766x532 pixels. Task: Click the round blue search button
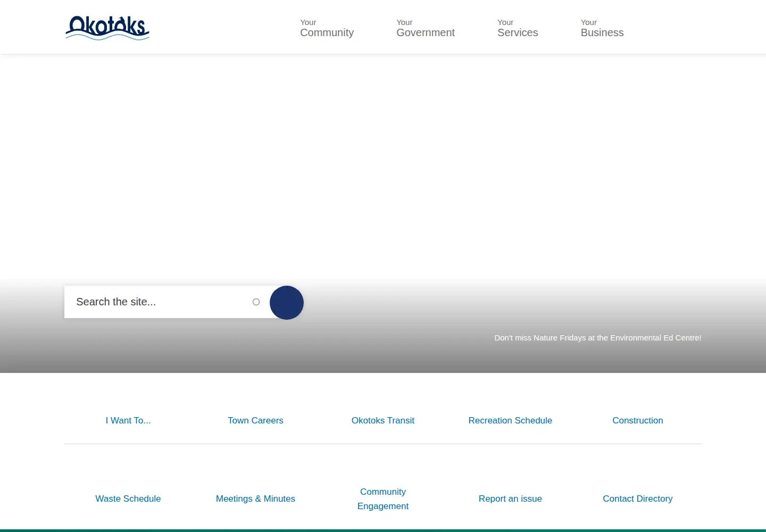[x=287, y=303]
